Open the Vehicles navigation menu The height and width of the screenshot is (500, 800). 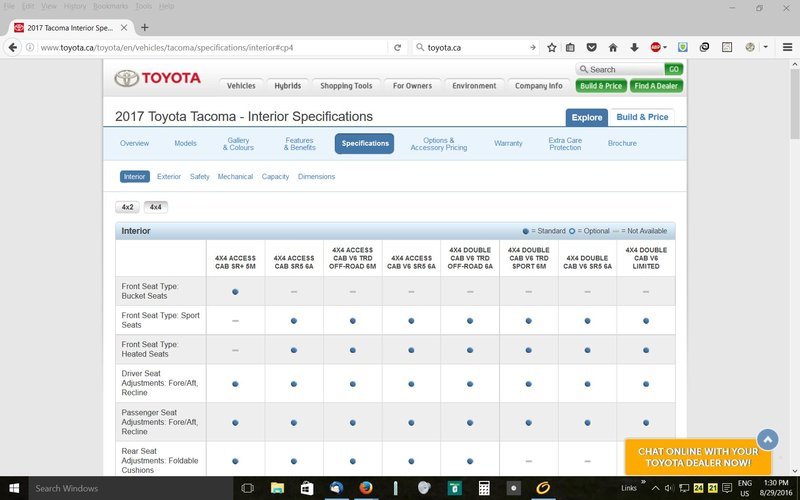coord(241,86)
